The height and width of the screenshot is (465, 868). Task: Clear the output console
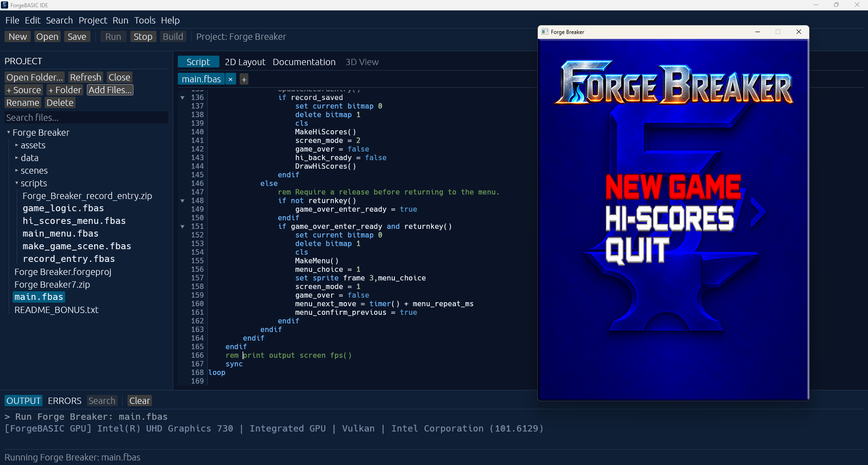[139, 401]
